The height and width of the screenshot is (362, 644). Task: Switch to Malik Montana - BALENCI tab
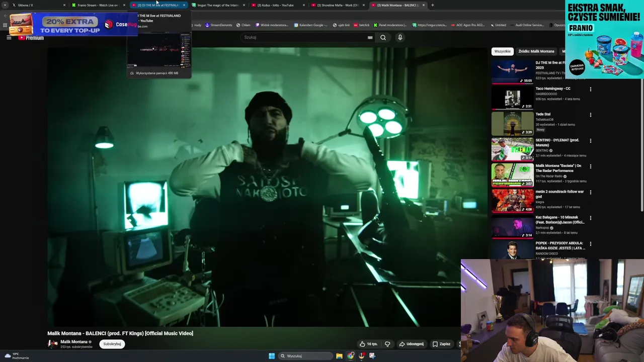point(397,5)
